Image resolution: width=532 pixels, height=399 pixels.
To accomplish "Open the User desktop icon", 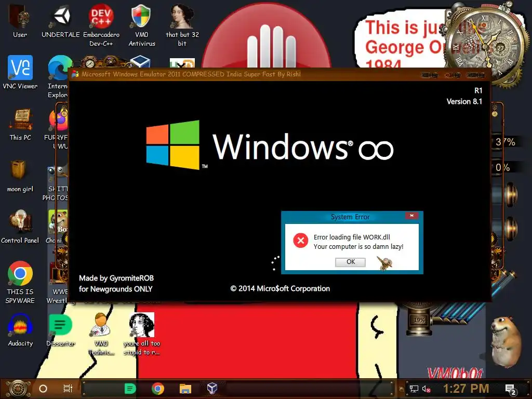I will coord(20,20).
